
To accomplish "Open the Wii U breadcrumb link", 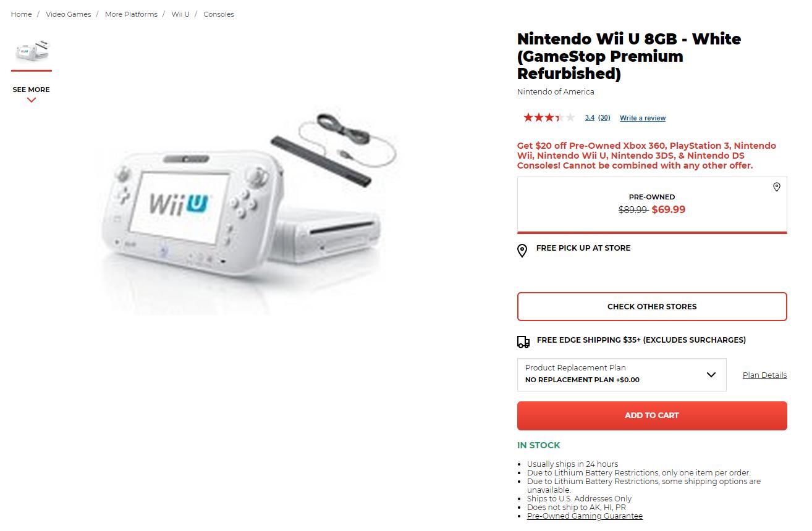I will pyautogui.click(x=180, y=14).
